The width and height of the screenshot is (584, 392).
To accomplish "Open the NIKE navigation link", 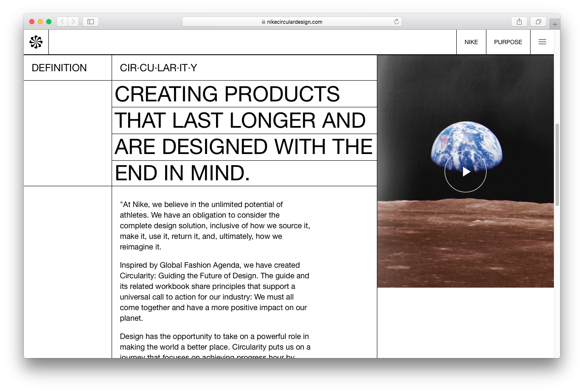I will click(471, 42).
